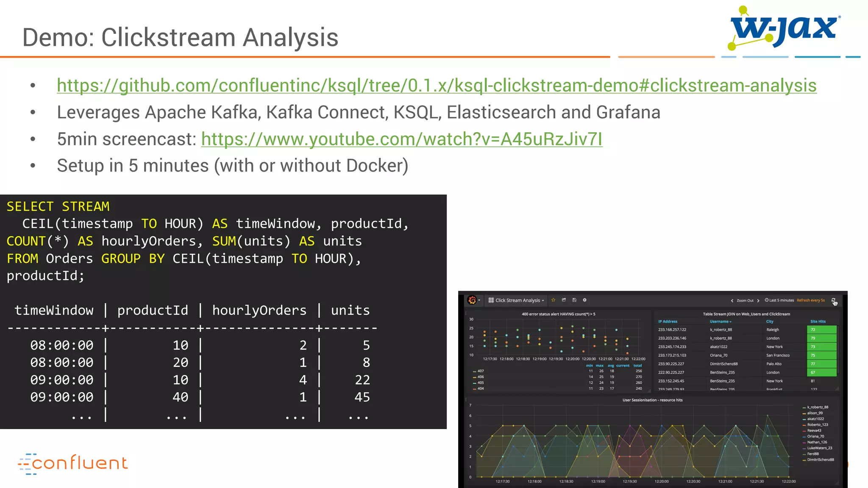Click the refresh icon in Grafana toolbar
The width and height of the screenshot is (868, 488).
[834, 300]
